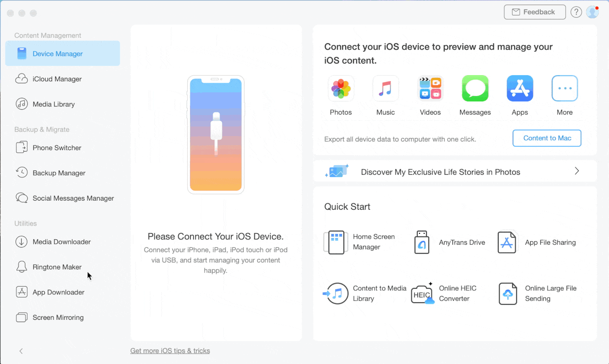The image size is (609, 364).
Task: Open the Photos category icon
Action: [x=341, y=88]
